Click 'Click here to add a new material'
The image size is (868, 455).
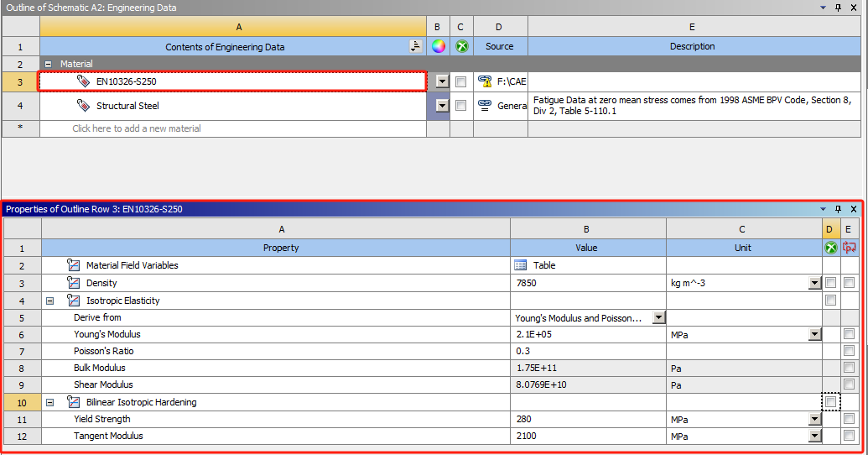pos(137,128)
